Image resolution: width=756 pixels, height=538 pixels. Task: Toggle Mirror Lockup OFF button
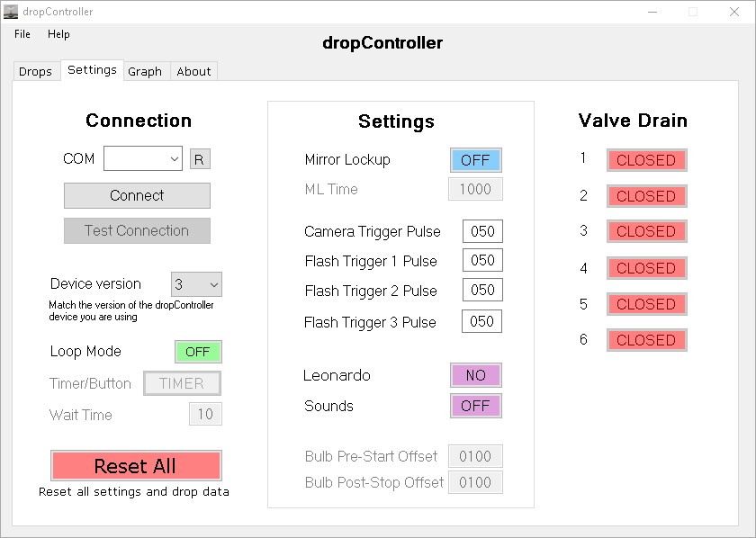(x=476, y=160)
